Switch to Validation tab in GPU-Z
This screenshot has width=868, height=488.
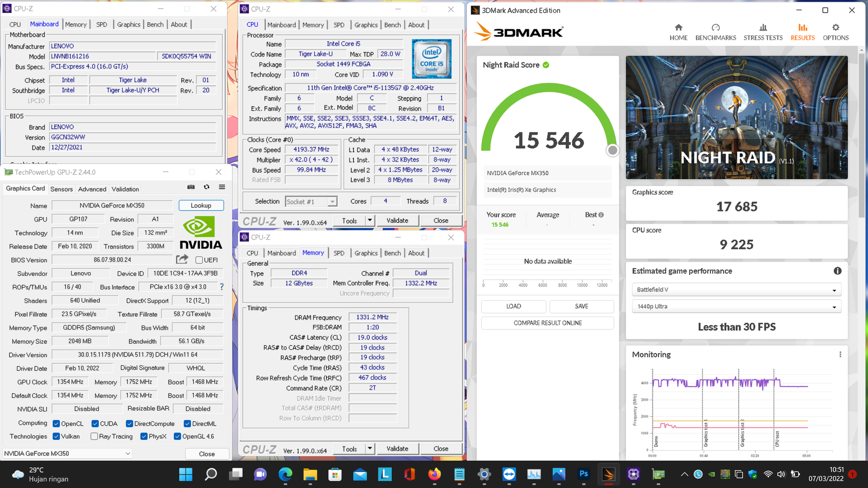click(x=125, y=189)
